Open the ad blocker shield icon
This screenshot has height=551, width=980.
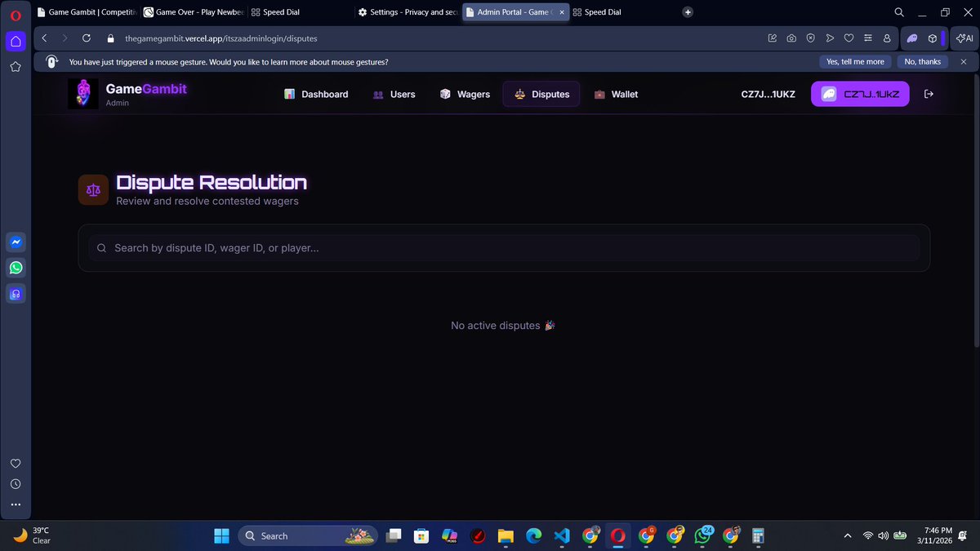click(x=810, y=38)
